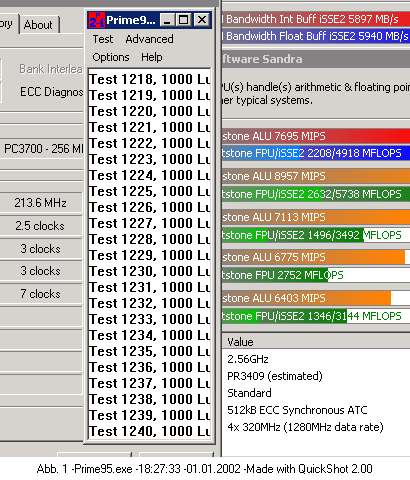The image size is (410, 480).
Task: Select the Test 1232 log line
Action: point(150,303)
